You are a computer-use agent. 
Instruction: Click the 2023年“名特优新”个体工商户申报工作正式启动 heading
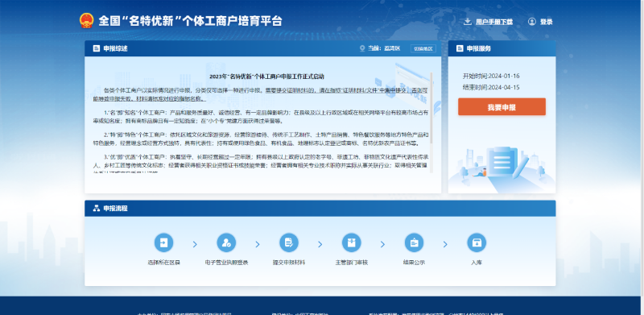pyautogui.click(x=267, y=77)
